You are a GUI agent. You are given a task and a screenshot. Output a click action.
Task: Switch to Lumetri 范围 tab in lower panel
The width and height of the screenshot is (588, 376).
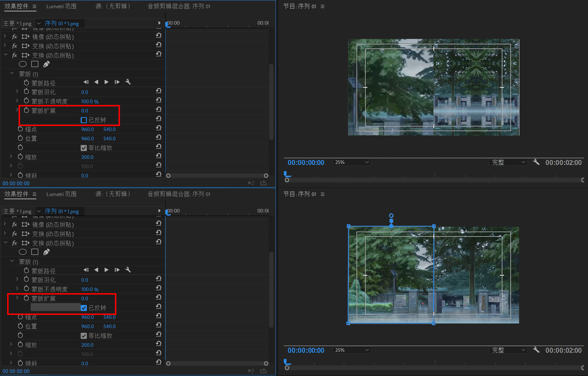(x=61, y=194)
